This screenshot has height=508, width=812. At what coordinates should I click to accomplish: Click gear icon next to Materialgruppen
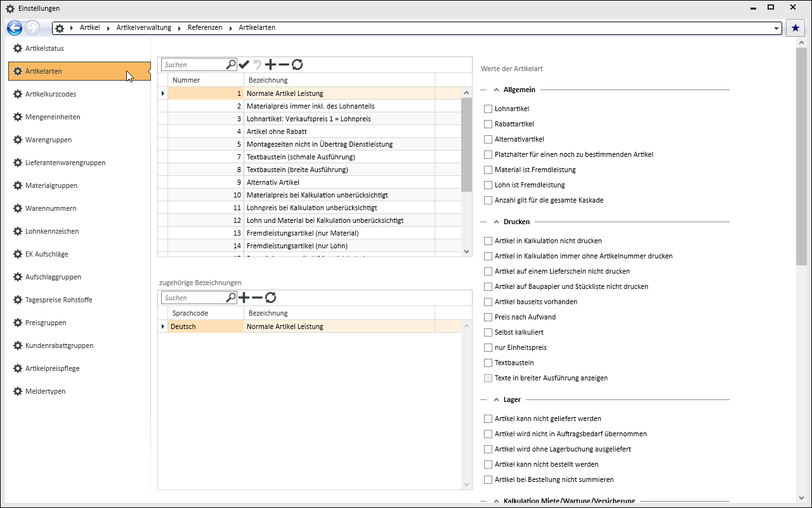tap(18, 185)
